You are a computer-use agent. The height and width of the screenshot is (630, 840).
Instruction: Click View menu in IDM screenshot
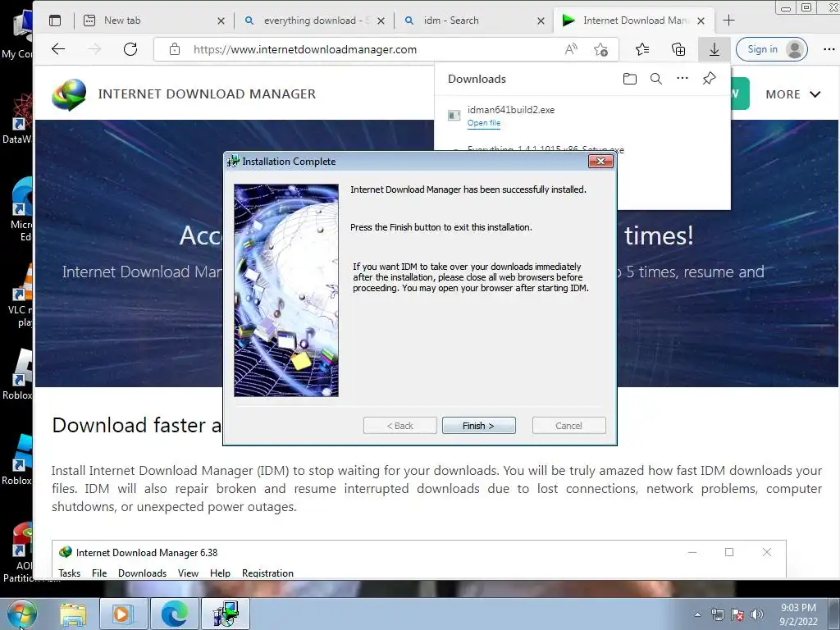click(188, 573)
